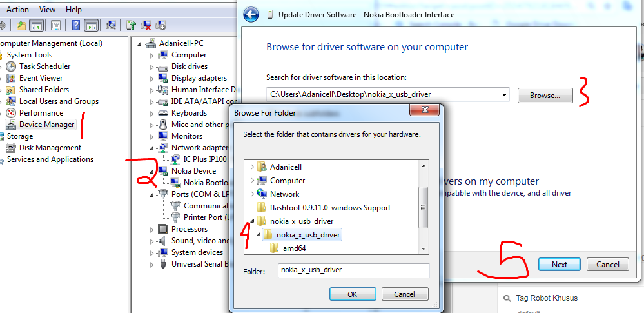Close the Browse For Folder dialog
This screenshot has height=313, width=644.
coord(425,110)
